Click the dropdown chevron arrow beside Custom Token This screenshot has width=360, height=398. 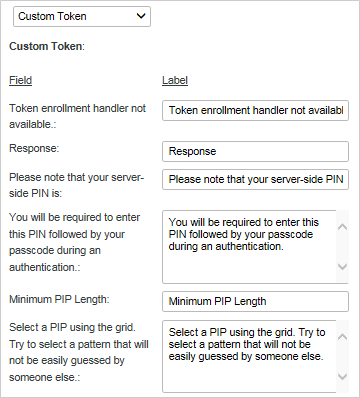(141, 16)
